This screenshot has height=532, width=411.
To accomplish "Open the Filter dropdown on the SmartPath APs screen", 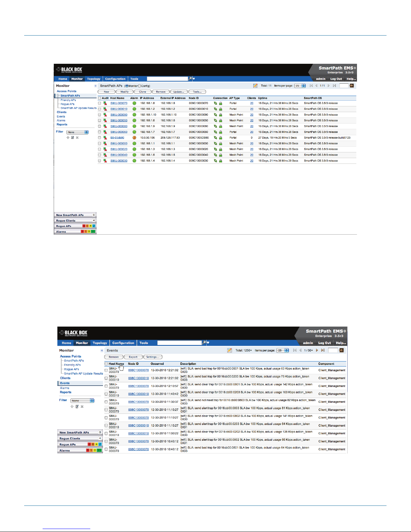I will tap(77, 132).
